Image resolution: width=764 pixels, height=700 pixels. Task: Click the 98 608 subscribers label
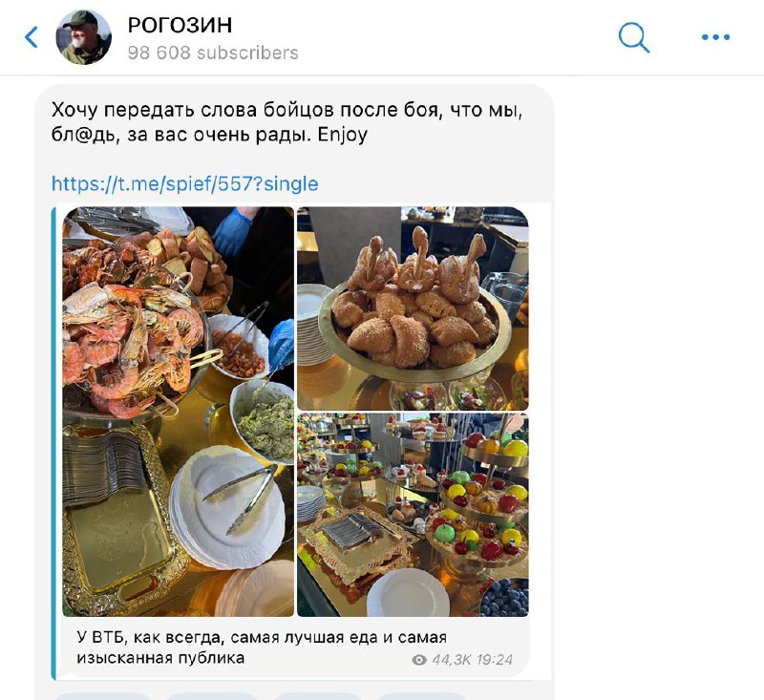click(213, 53)
